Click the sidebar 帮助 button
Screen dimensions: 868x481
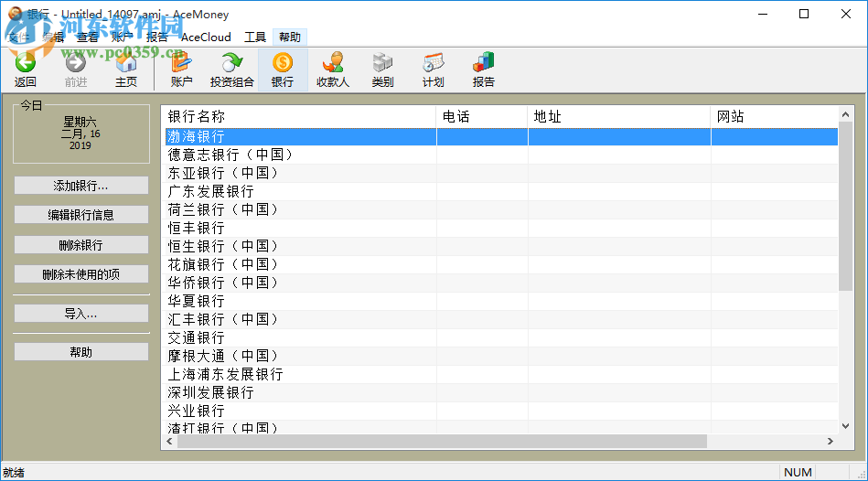(80, 352)
